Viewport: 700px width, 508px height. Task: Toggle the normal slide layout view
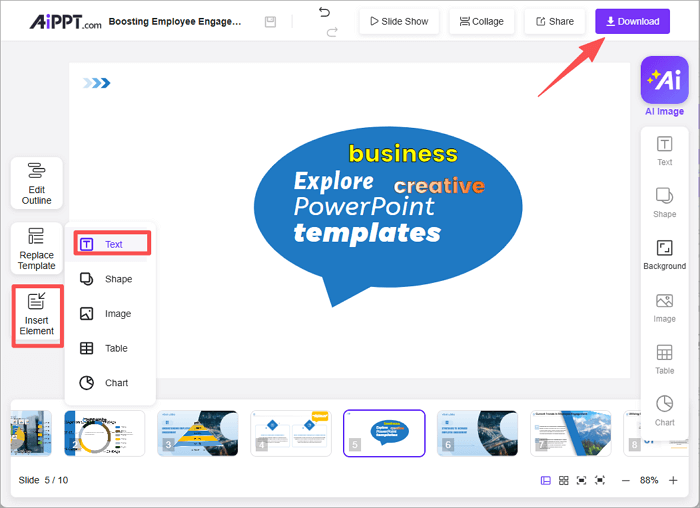546,481
